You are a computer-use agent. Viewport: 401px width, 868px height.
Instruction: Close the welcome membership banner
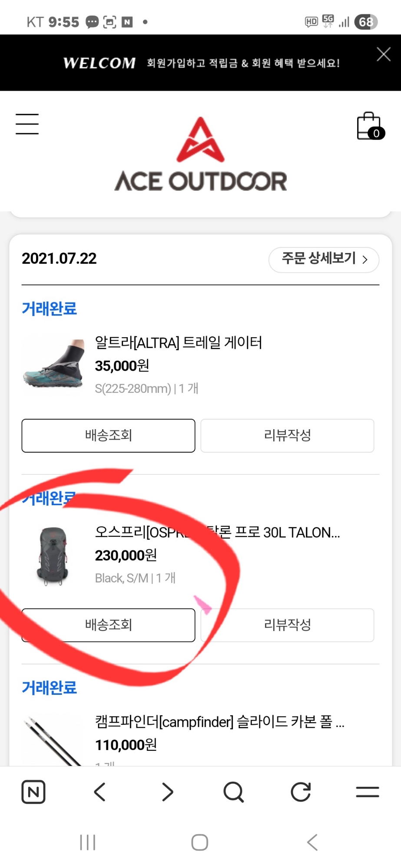pyautogui.click(x=383, y=54)
